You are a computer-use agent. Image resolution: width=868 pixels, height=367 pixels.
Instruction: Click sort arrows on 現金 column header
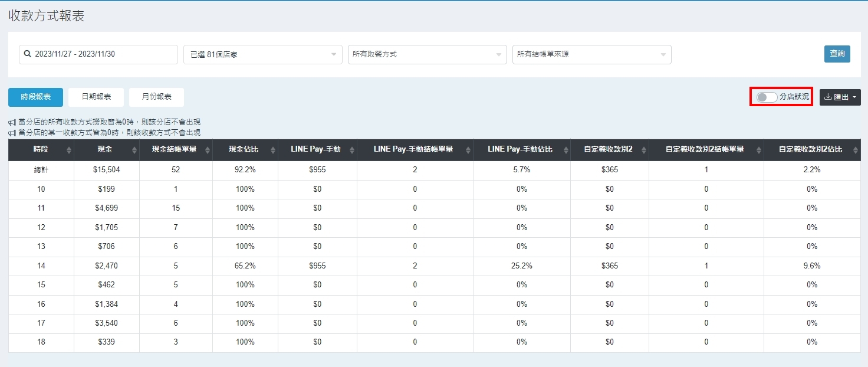click(134, 150)
